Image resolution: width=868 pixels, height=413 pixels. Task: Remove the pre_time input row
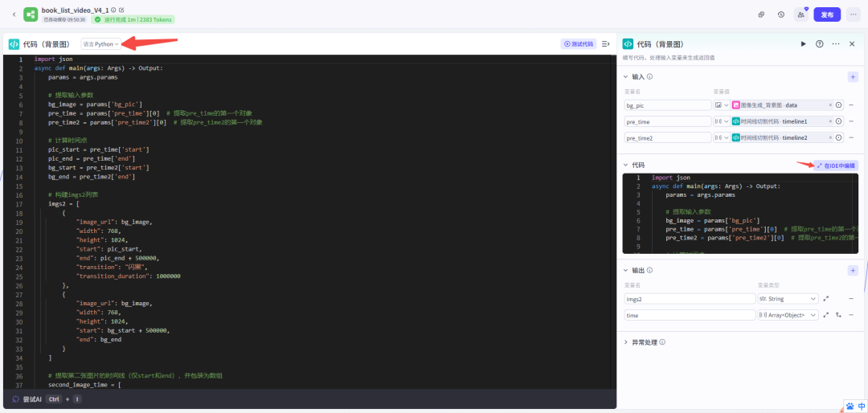click(x=851, y=121)
